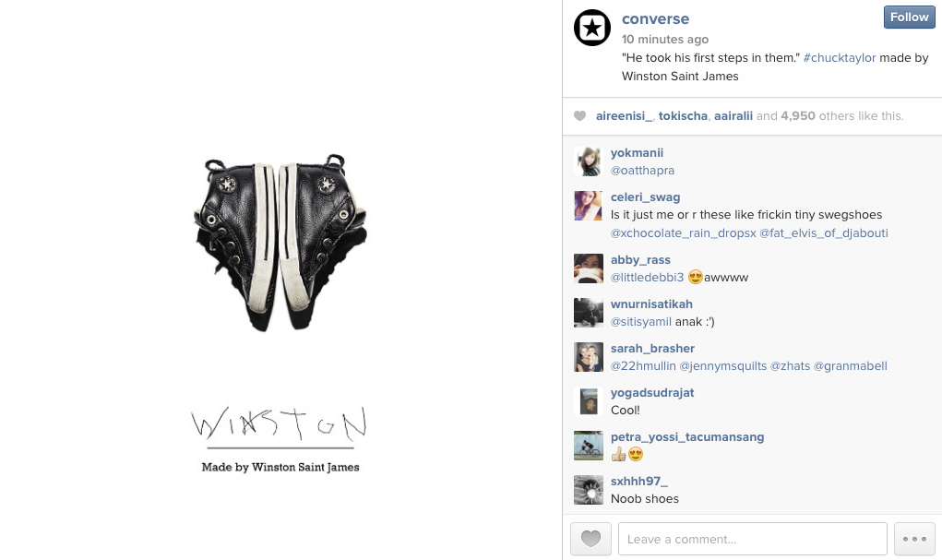Open the @littledebbi3 mention link
Viewport: 942px width, 560px height.
pos(647,278)
